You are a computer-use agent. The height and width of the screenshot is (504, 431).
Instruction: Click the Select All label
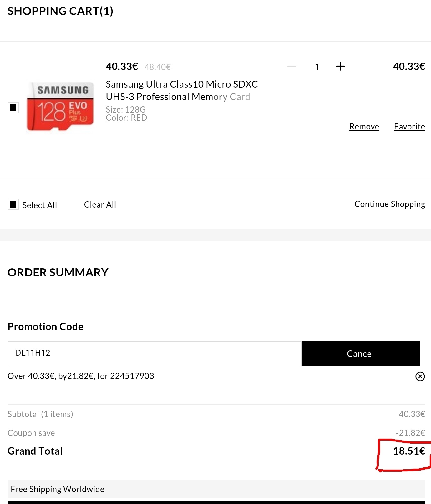[x=40, y=205]
